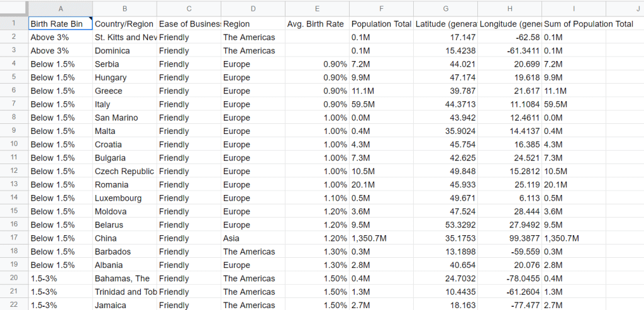Select Avg. Birth Rate header cell
This screenshot has height=310, width=644.
(x=318, y=24)
